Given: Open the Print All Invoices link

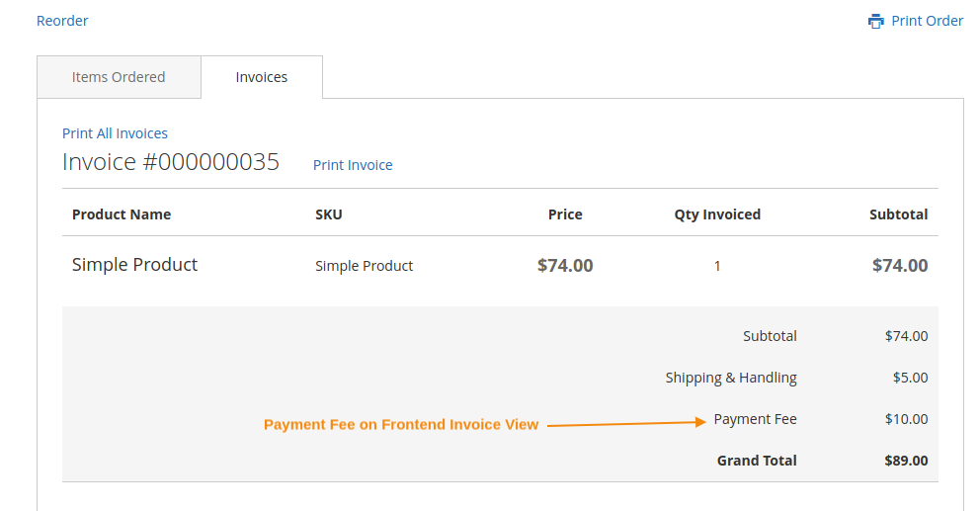Looking at the screenshot, I should (115, 133).
